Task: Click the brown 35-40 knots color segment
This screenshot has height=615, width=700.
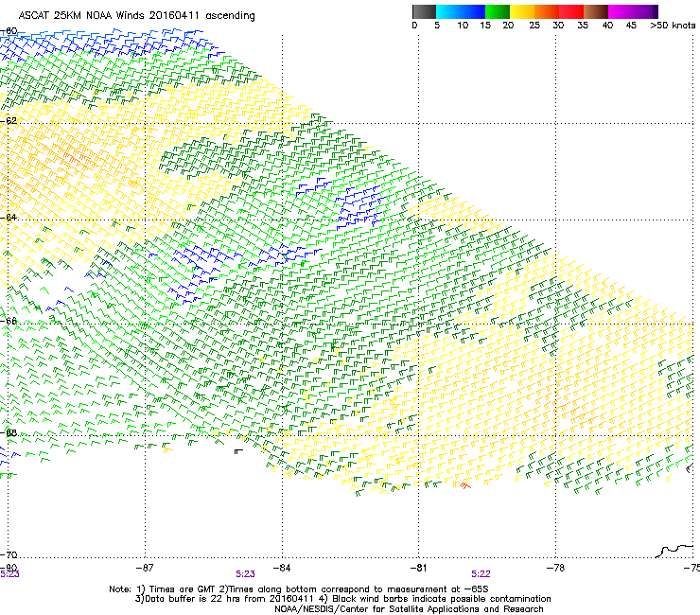Action: click(596, 11)
